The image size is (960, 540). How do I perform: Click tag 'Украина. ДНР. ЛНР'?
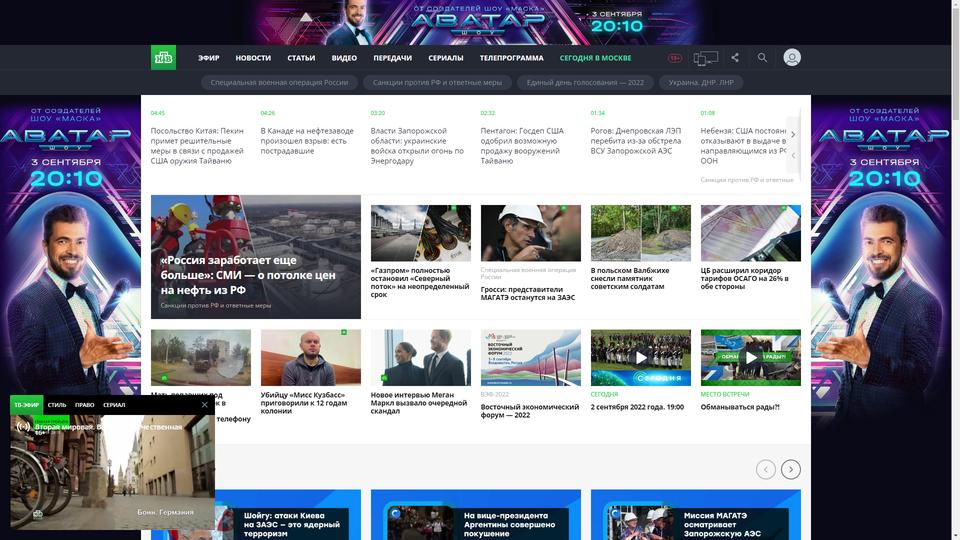701,83
